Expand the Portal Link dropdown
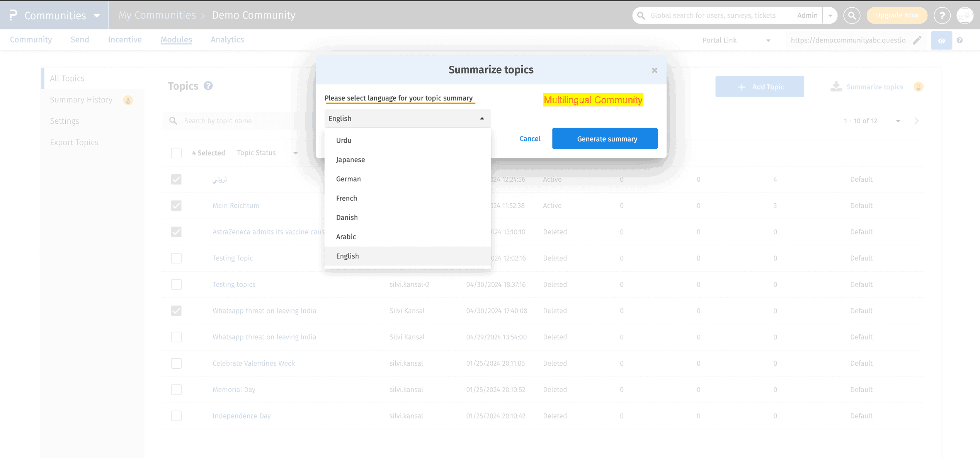 coord(768,40)
